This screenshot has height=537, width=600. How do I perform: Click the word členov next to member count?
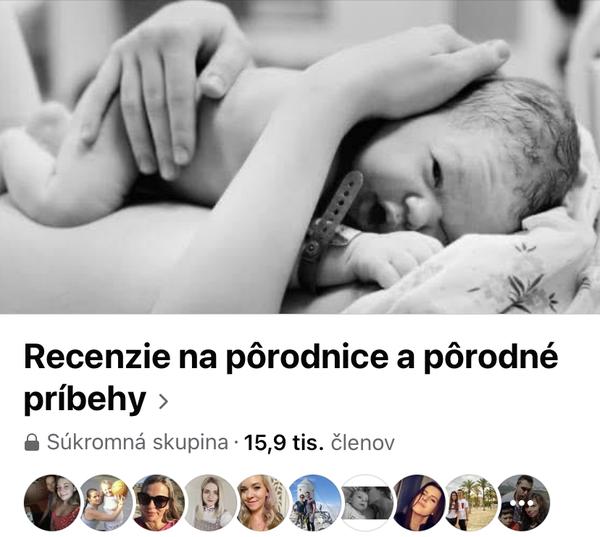(x=362, y=442)
